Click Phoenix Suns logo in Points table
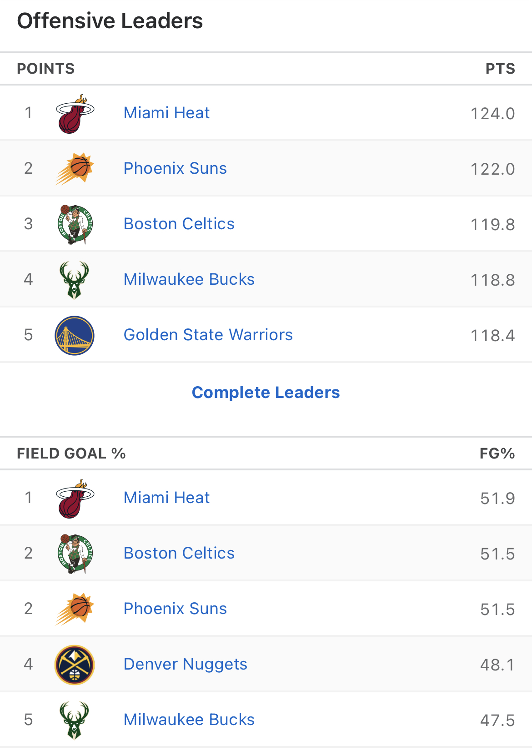Viewport: 532px width, 756px height. click(x=75, y=169)
